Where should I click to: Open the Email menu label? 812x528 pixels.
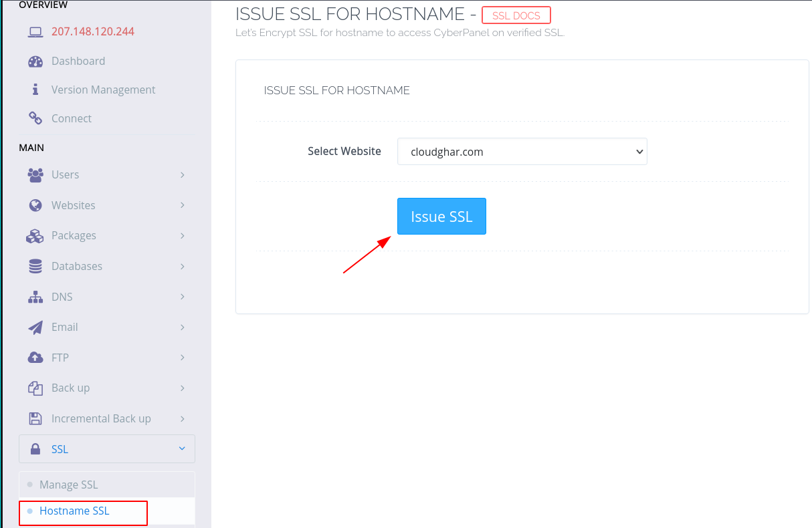pos(65,327)
